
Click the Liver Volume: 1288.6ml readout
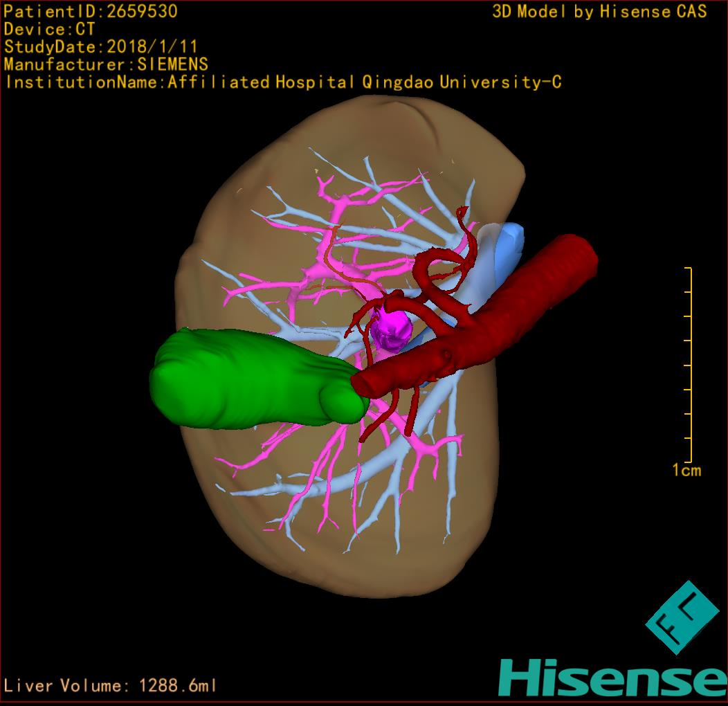[109, 685]
